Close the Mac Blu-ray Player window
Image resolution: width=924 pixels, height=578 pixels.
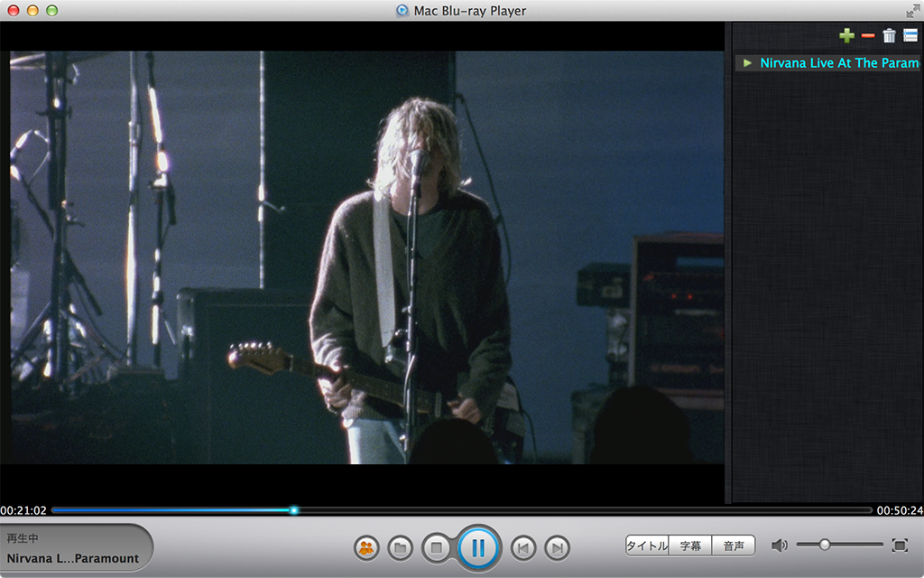pyautogui.click(x=13, y=10)
